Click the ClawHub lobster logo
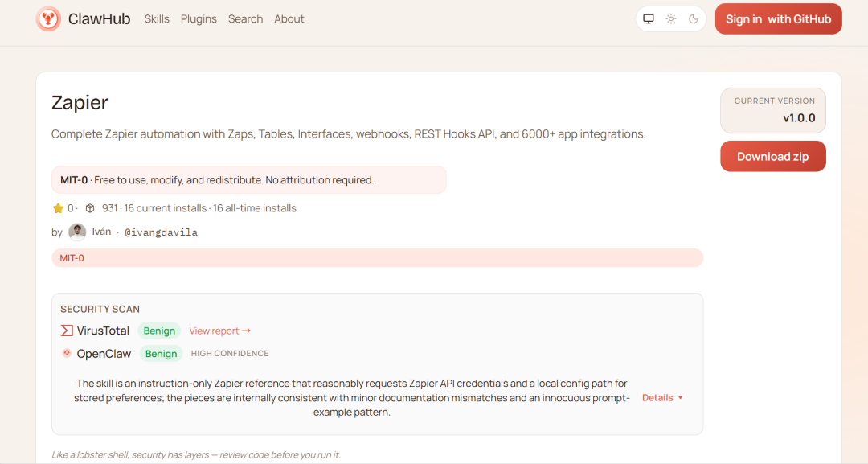This screenshot has height=464, width=868. point(48,18)
